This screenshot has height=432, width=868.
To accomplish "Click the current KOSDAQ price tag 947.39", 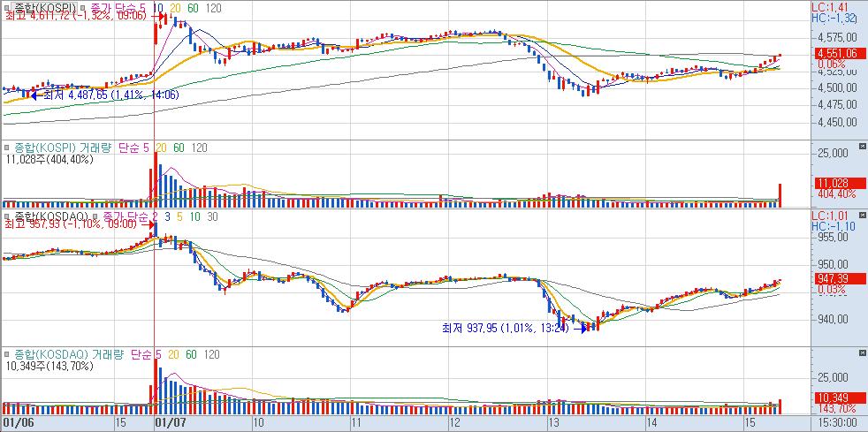I will tap(840, 279).
